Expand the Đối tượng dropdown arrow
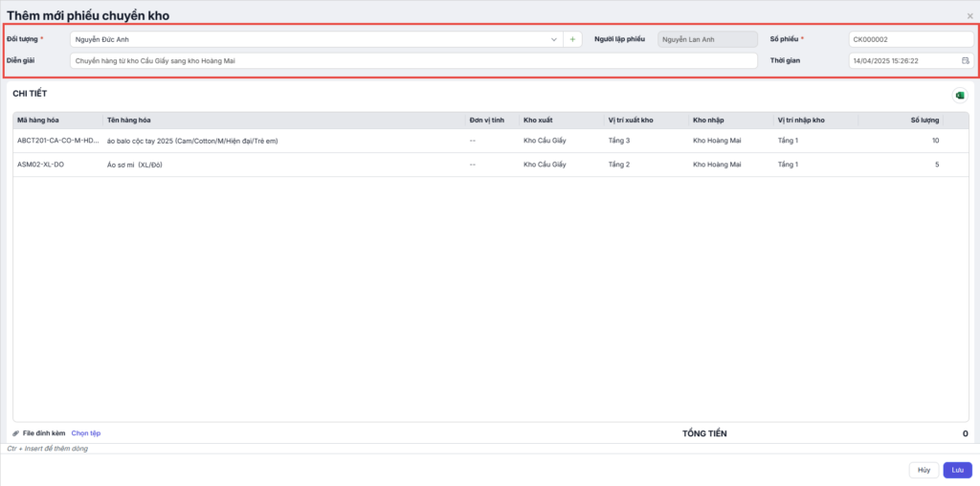This screenshot has height=486, width=980. point(554,39)
